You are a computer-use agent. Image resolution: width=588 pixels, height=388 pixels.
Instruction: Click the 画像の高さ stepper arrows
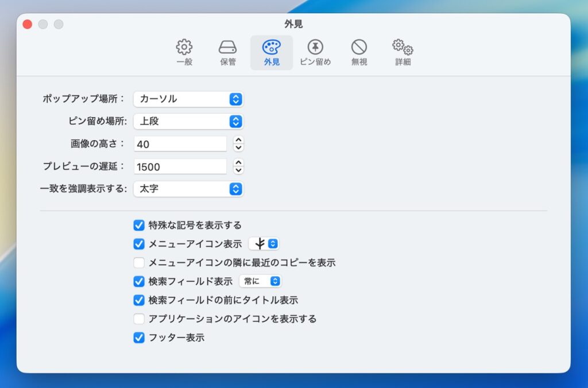tap(238, 144)
